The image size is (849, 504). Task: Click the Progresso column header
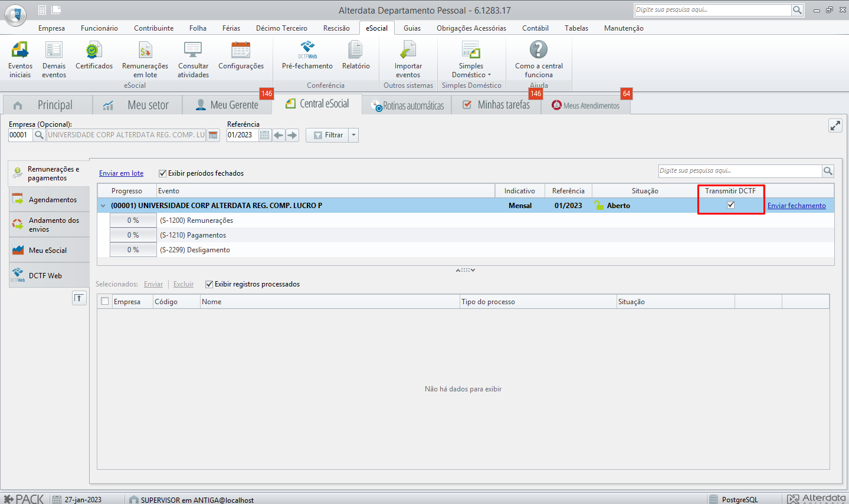click(127, 191)
